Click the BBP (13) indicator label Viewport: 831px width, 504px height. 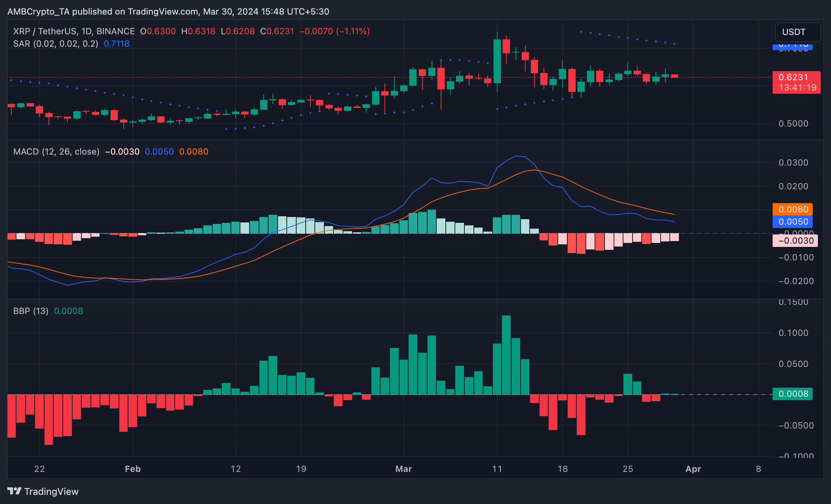[31, 311]
